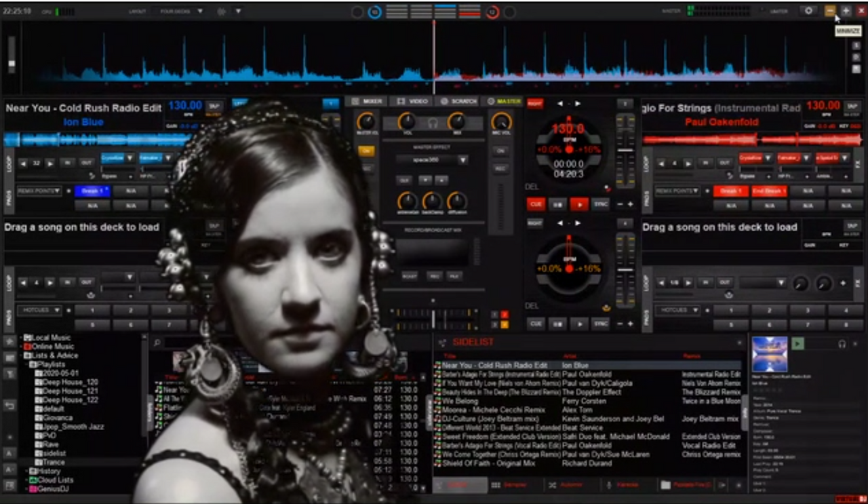Halve loop length on Paul Oakenfold deck

[x=660, y=163]
